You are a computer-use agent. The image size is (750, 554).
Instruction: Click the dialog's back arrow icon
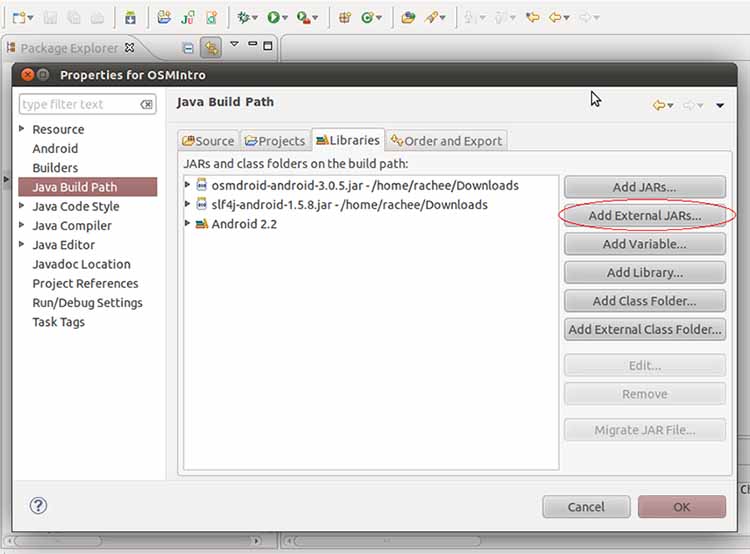[x=659, y=105]
